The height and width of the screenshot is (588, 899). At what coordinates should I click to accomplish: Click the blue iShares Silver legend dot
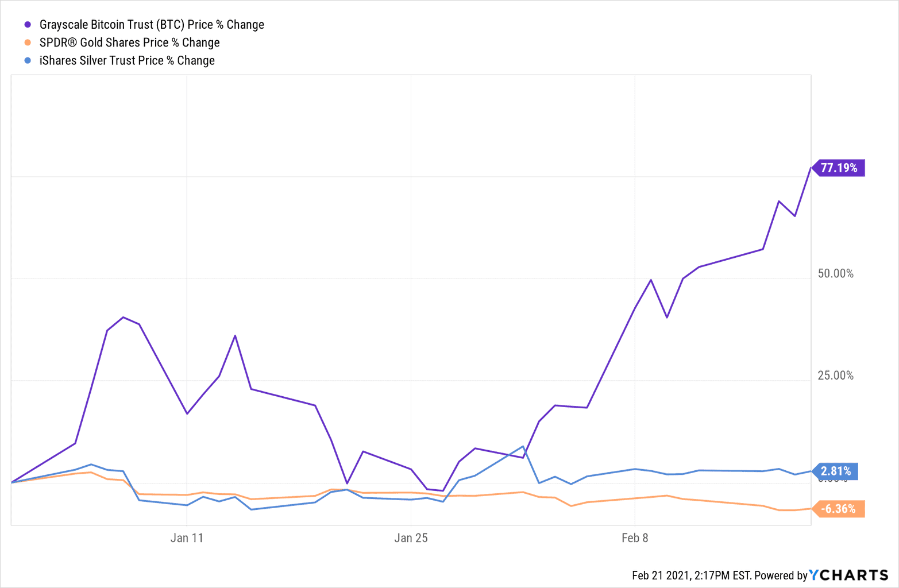tap(28, 60)
